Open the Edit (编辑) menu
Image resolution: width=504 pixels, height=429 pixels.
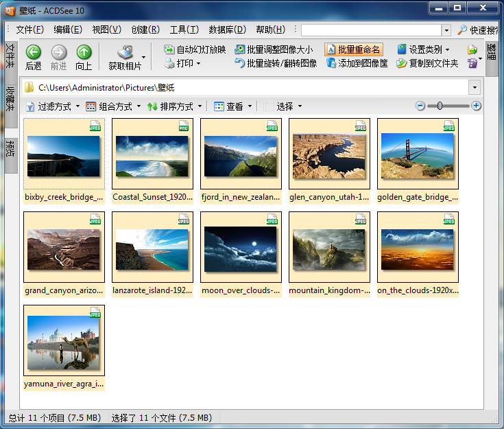(x=68, y=30)
